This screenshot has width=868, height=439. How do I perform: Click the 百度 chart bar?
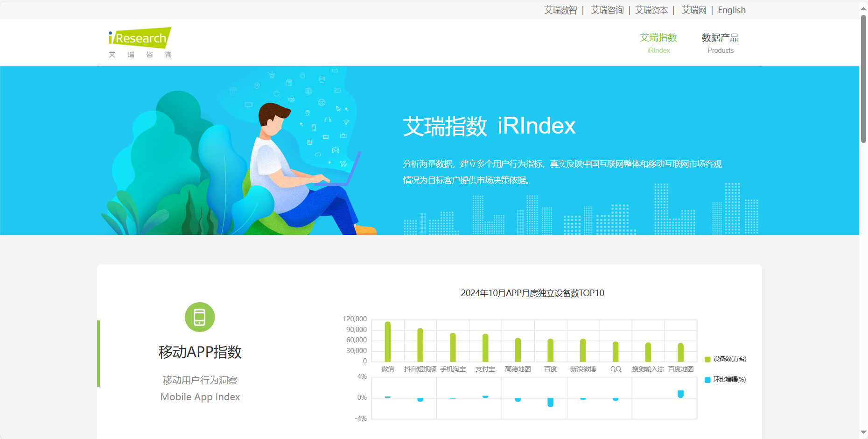click(550, 350)
